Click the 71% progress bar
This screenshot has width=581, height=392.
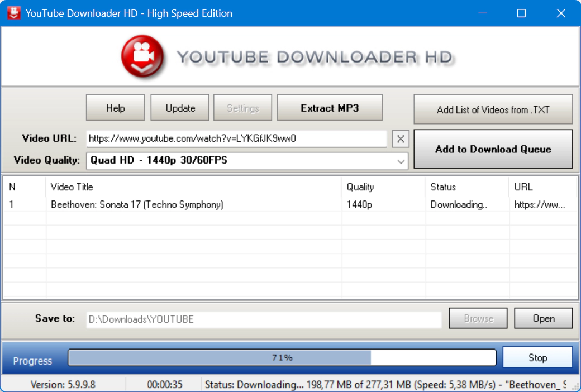(282, 357)
